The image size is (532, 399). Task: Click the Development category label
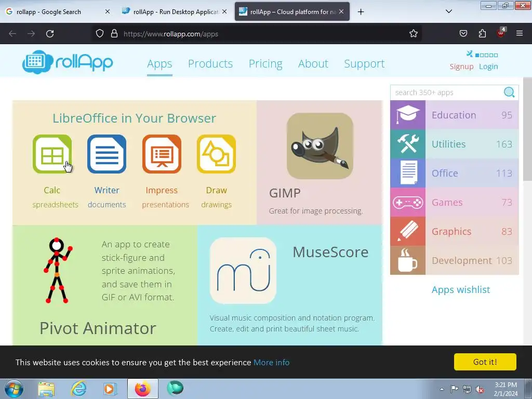coord(462,261)
